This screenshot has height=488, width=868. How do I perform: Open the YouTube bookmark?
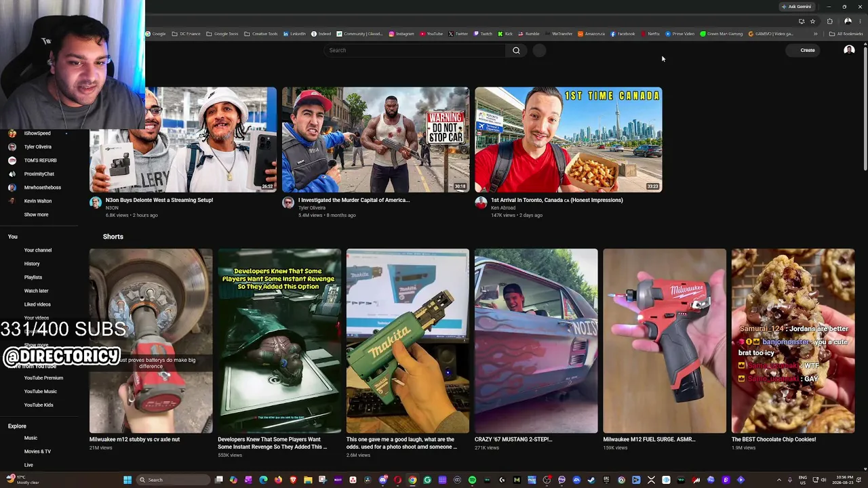coord(431,34)
